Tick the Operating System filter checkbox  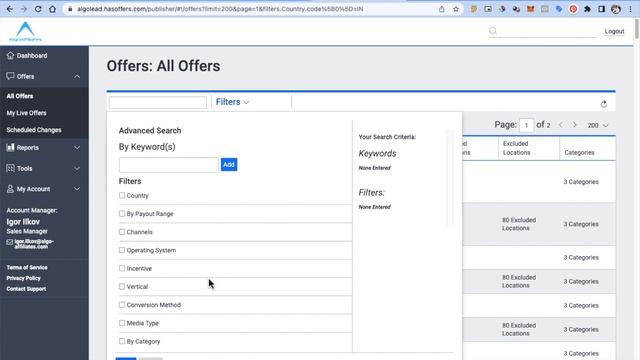pos(122,250)
